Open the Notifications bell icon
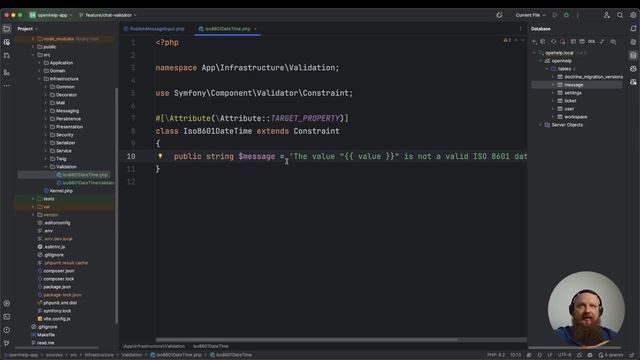Image resolution: width=640 pixels, height=360 pixels. 633,29
